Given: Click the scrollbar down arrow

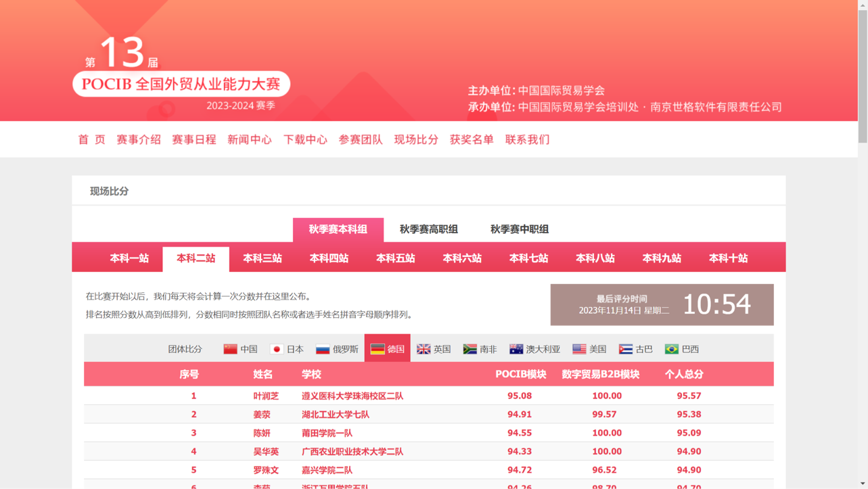Looking at the screenshot, I should [863, 484].
